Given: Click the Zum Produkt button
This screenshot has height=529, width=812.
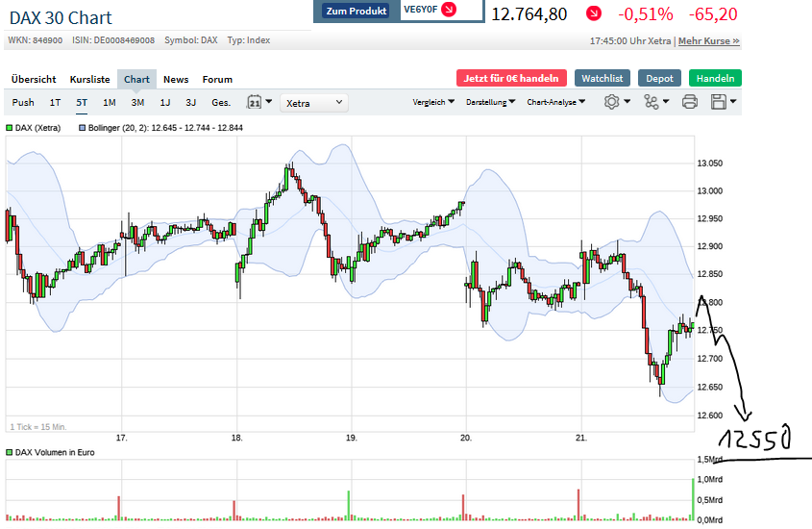Looking at the screenshot, I should point(357,11).
